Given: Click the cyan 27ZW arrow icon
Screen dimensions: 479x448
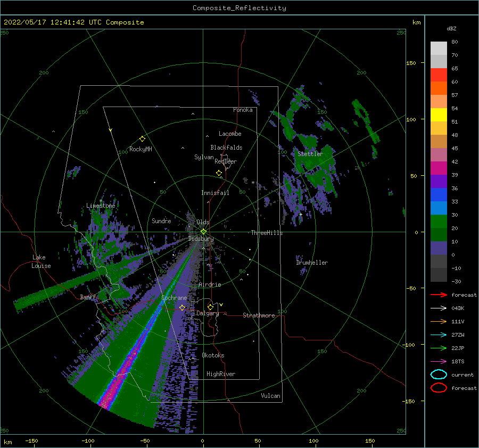Looking at the screenshot, I should coord(439,335).
